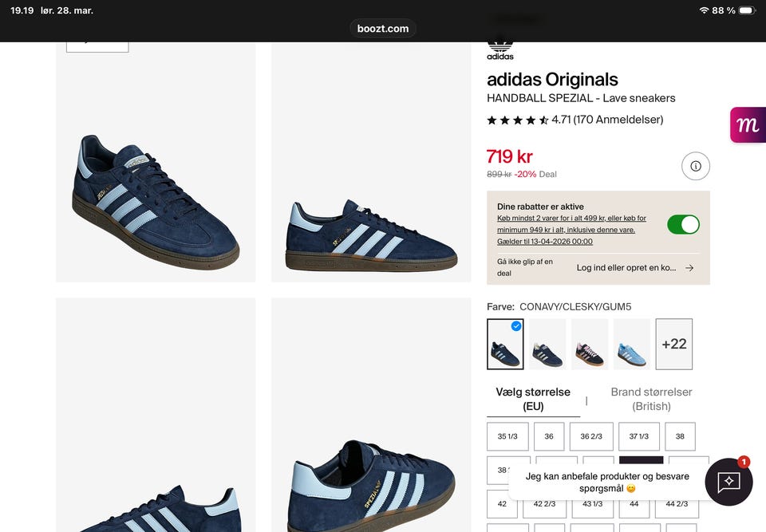Select the Vælg størrelse (EU) tab

coord(533,399)
